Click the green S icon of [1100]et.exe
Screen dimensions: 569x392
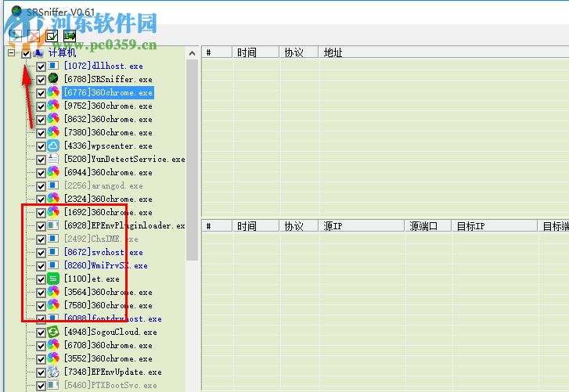[x=53, y=279]
